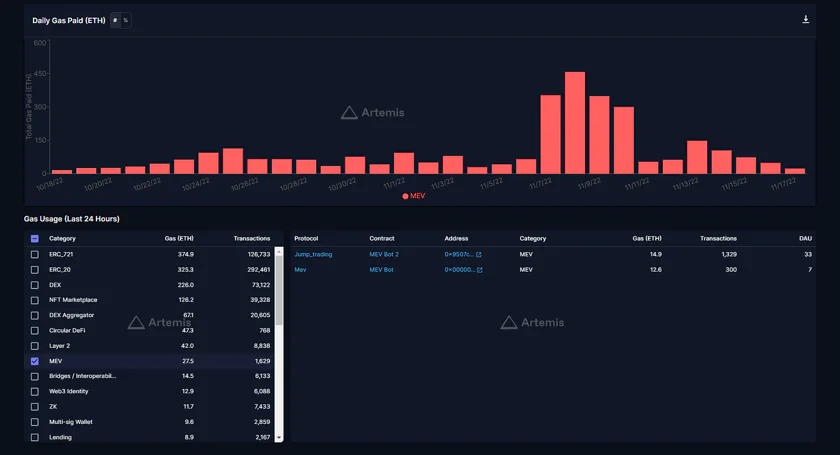Select the '374.9' gas value for ERC_721

[x=185, y=255]
